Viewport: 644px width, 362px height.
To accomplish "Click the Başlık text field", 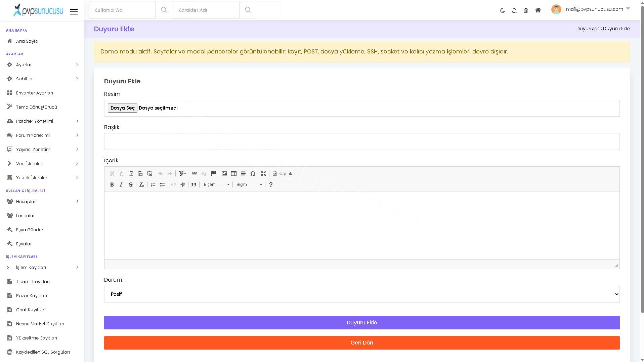I will (362, 142).
